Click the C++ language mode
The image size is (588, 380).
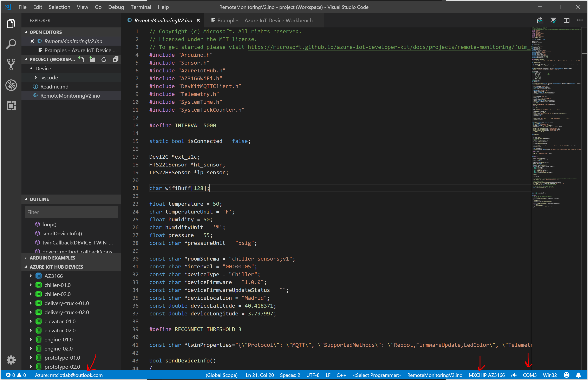341,375
